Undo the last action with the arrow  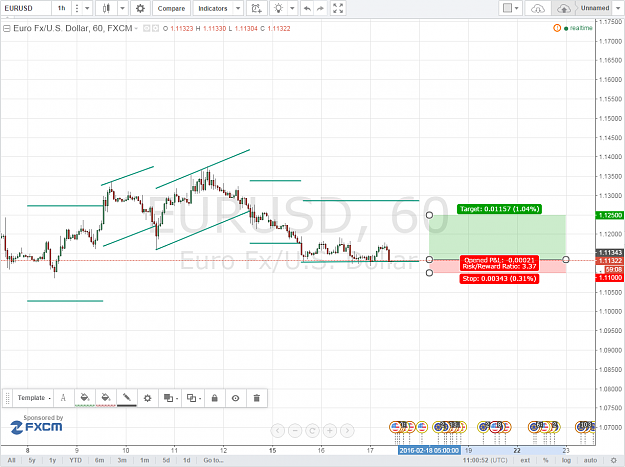pos(307,8)
